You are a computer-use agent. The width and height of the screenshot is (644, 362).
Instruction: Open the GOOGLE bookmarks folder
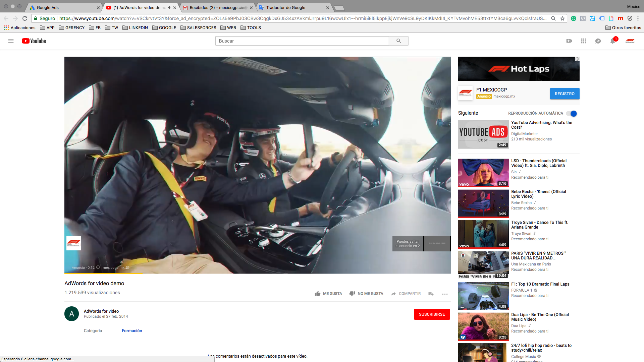click(x=164, y=28)
